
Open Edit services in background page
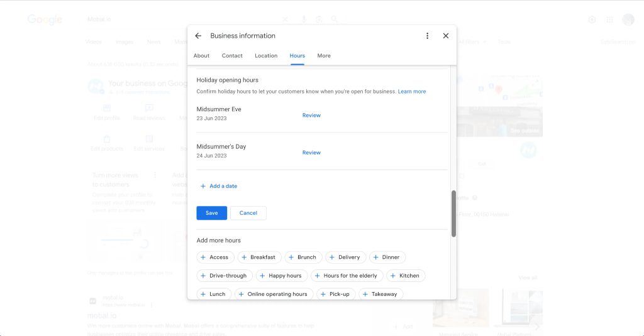click(149, 143)
